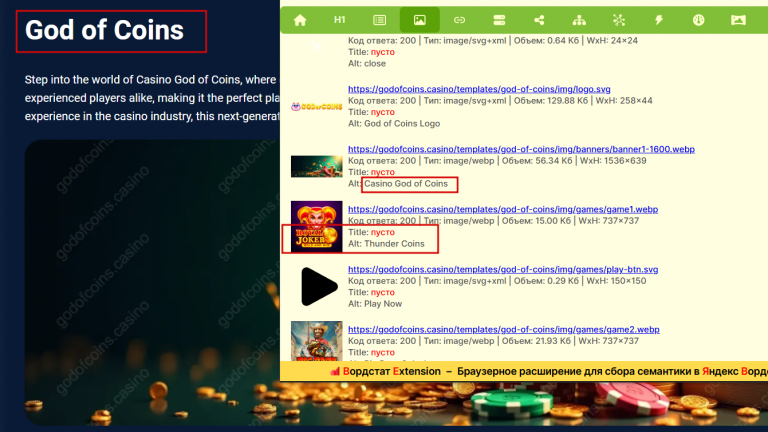Open the links chain icon tab
This screenshot has width=768, height=432.
click(x=459, y=20)
